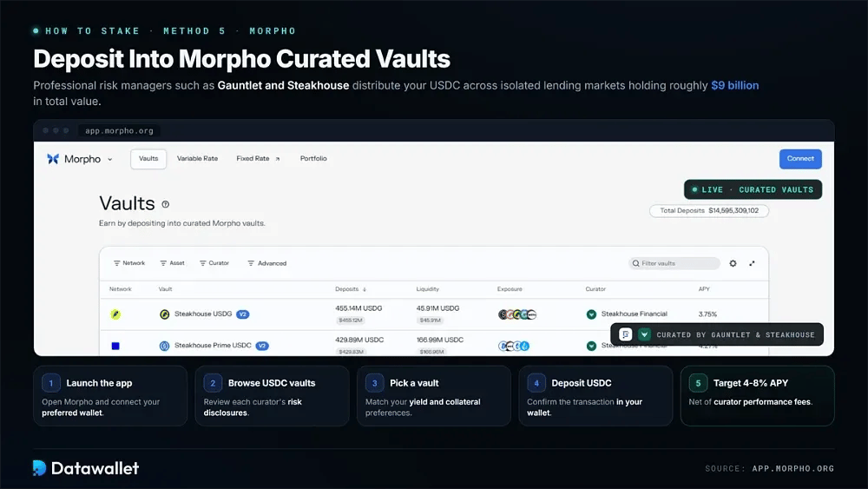The height and width of the screenshot is (489, 868).
Task: Click Steakhouse Financial curator name
Action: coord(635,314)
